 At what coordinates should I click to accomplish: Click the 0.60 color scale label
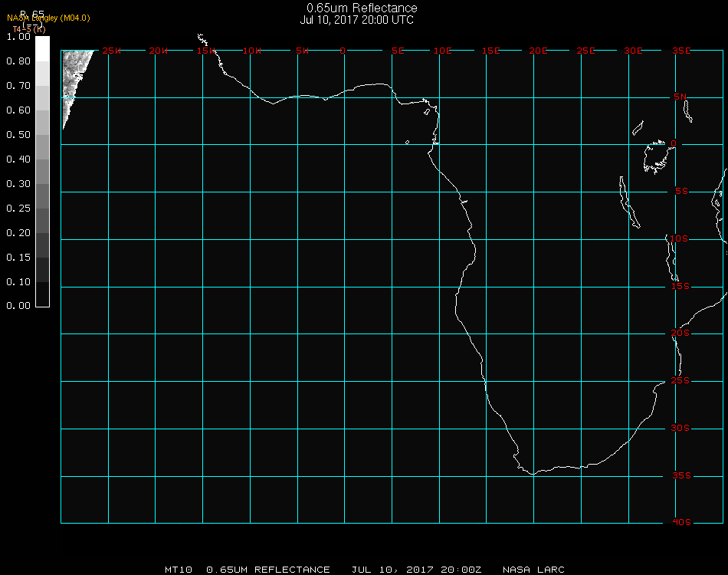(x=18, y=110)
